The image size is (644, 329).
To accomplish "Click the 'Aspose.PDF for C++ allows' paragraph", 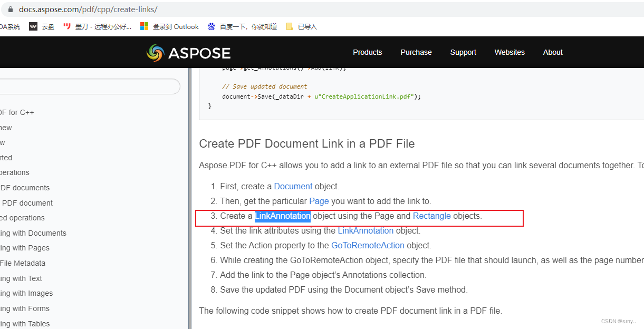I will coord(421,165).
